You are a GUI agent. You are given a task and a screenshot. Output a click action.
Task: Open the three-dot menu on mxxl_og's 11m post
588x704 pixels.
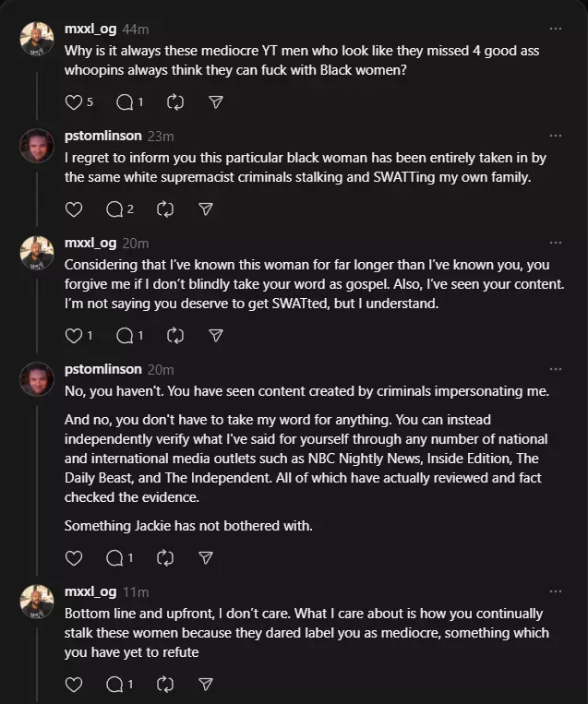(556, 591)
